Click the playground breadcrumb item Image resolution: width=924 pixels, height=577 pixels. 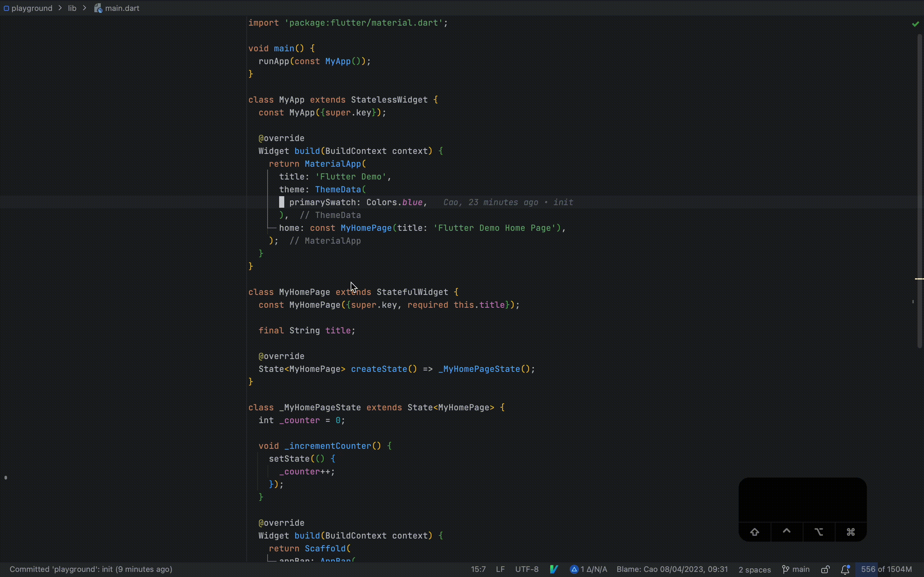tap(32, 8)
